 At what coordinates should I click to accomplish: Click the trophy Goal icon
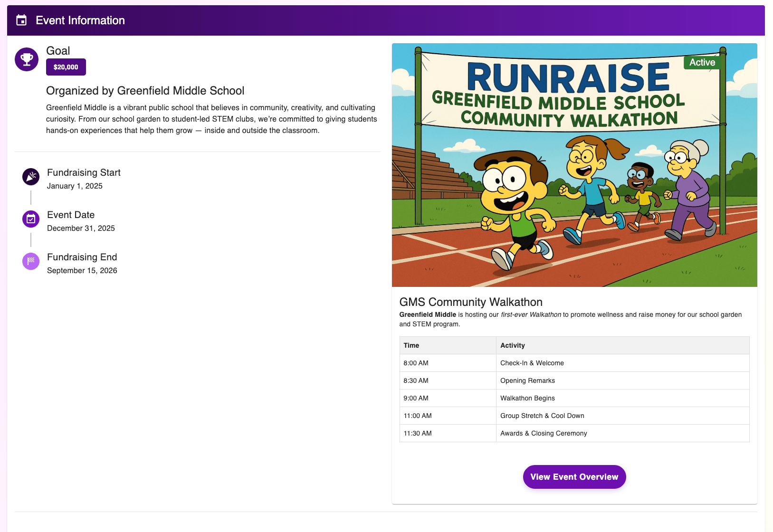[x=27, y=59]
